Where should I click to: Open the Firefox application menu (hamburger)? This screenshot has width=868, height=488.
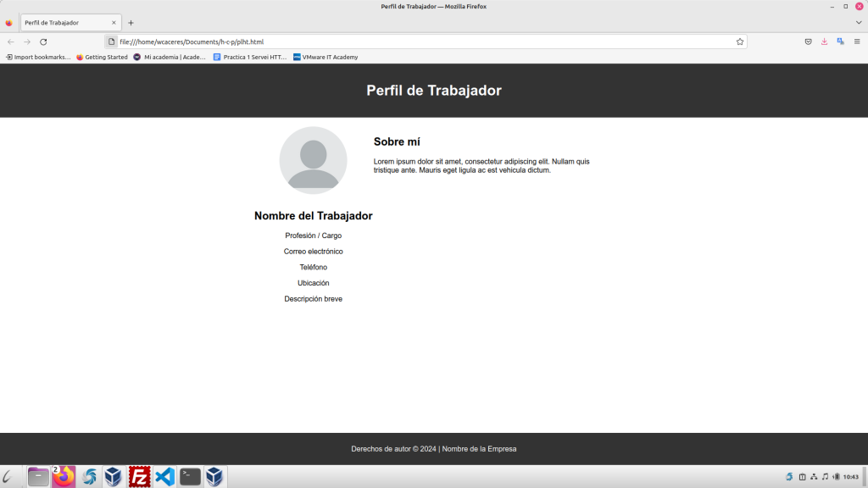[857, 42]
